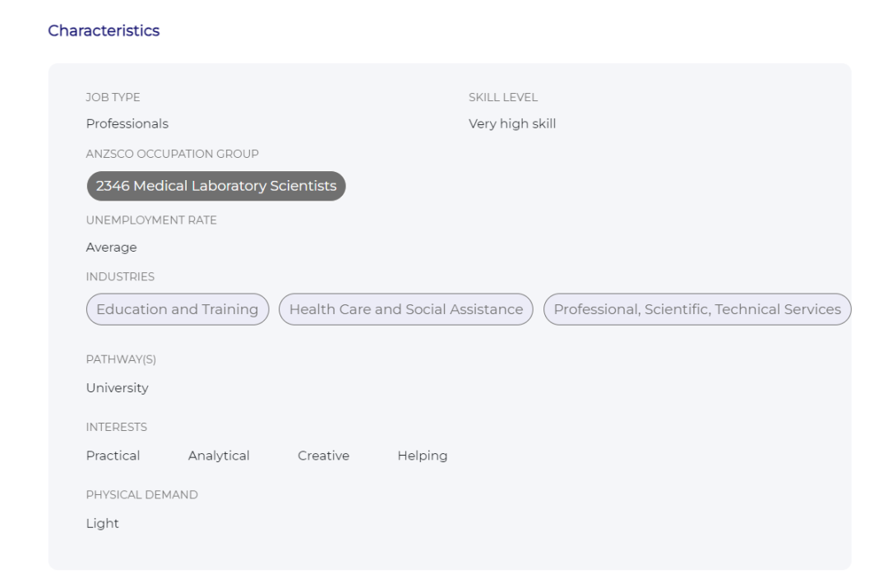
Task: Click the PHYSICAL DEMAND label
Action: pyautogui.click(x=142, y=495)
